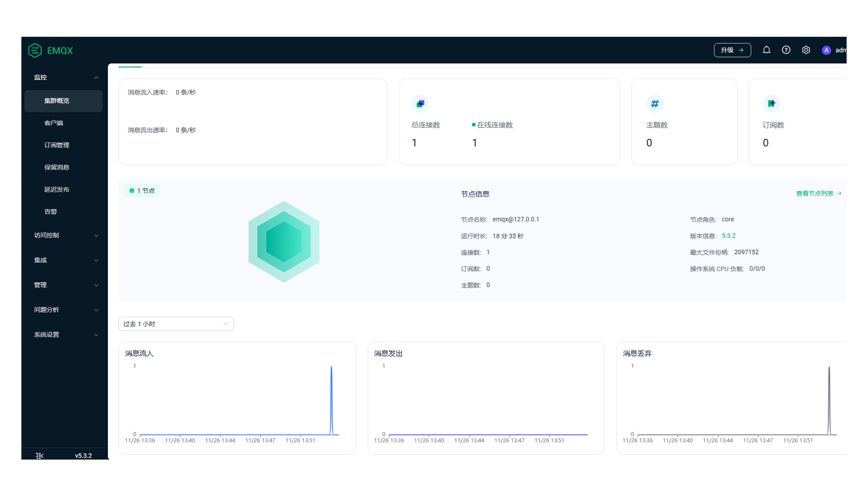Expand the 问题分析 menu
Screen dimensions: 868x488
(x=66, y=310)
